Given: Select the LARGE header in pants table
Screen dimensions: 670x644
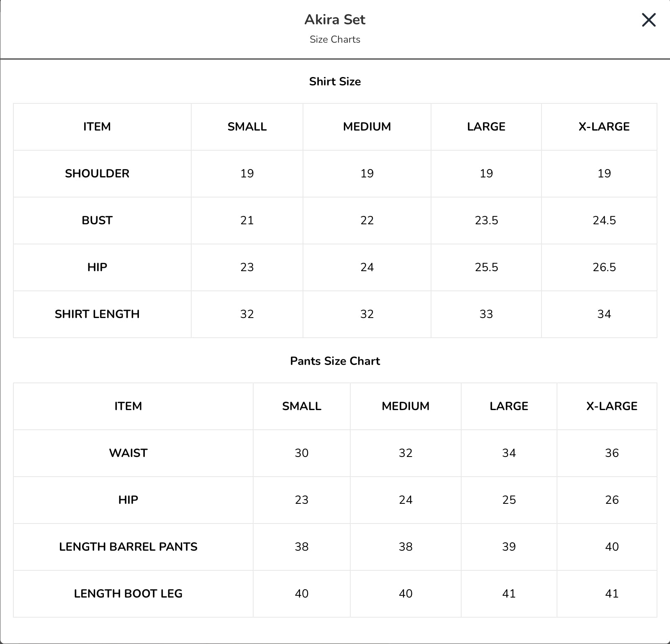Looking at the screenshot, I should (509, 406).
